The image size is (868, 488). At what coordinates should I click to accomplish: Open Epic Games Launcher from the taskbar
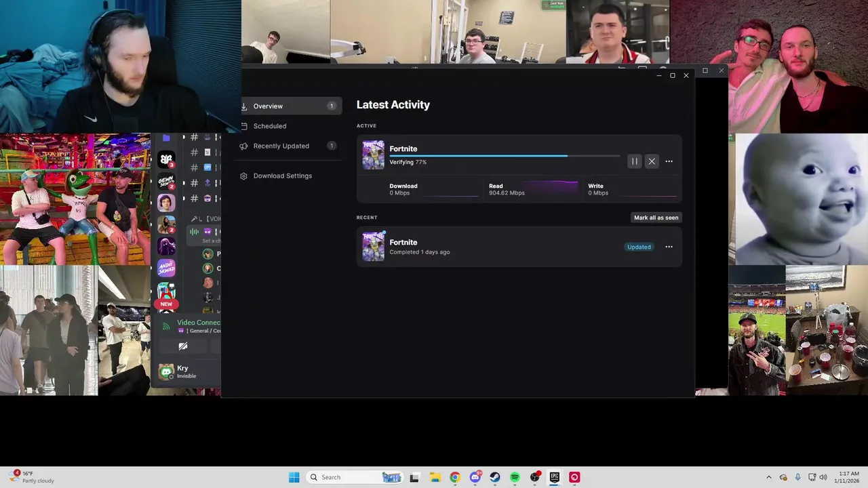pos(555,477)
